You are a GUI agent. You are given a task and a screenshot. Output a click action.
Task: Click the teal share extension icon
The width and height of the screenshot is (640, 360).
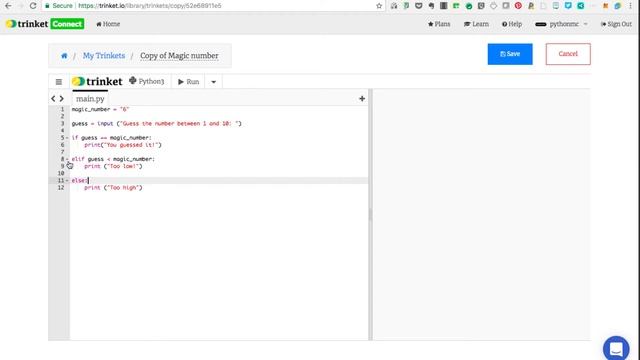coord(580,6)
